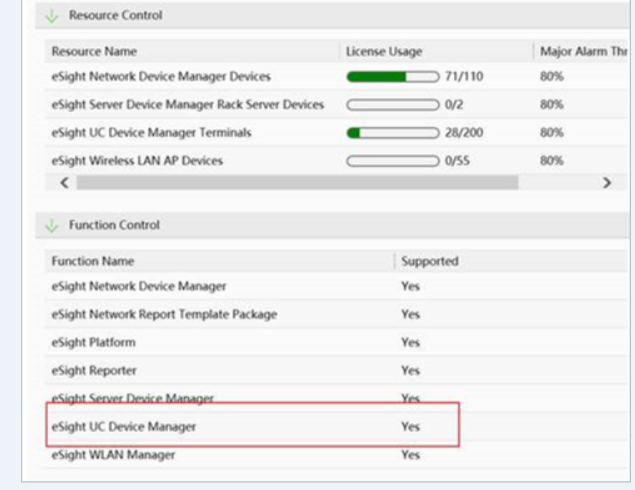This screenshot has width=635, height=490.
Task: Click the left arrow of horizontal scrollbar
Action: [x=64, y=183]
